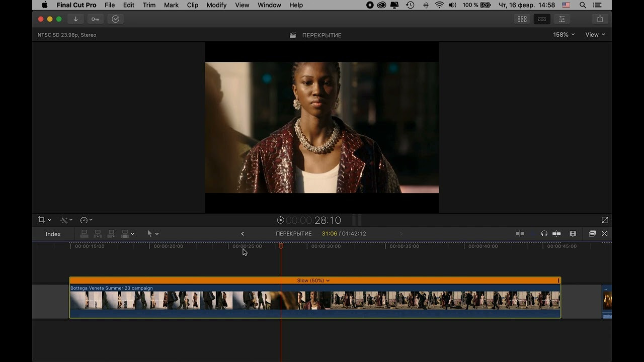This screenshot has width=644, height=362.
Task: Toggle the Browser panel visibility
Action: pyautogui.click(x=522, y=19)
